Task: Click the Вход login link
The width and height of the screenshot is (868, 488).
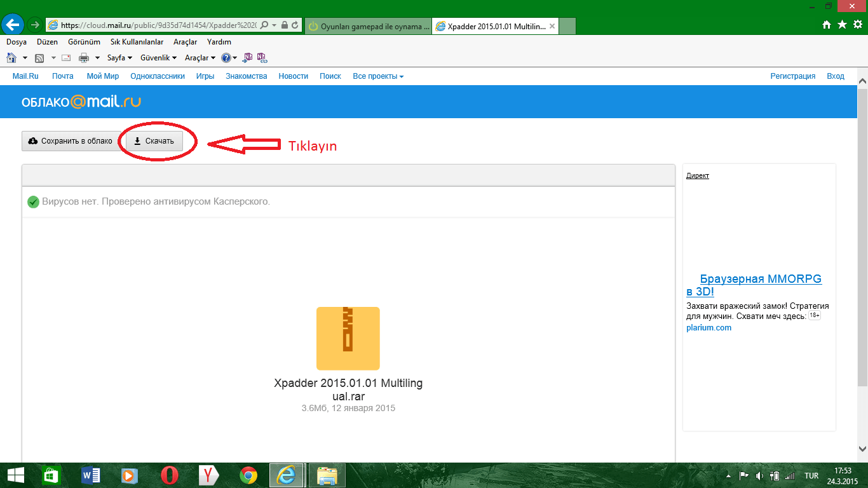Action: coord(836,76)
